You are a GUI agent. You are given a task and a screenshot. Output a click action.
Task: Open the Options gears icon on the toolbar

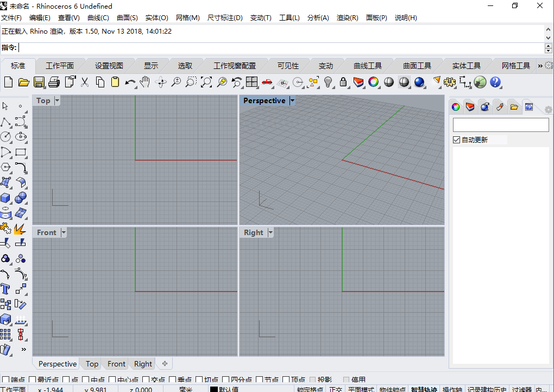point(450,82)
